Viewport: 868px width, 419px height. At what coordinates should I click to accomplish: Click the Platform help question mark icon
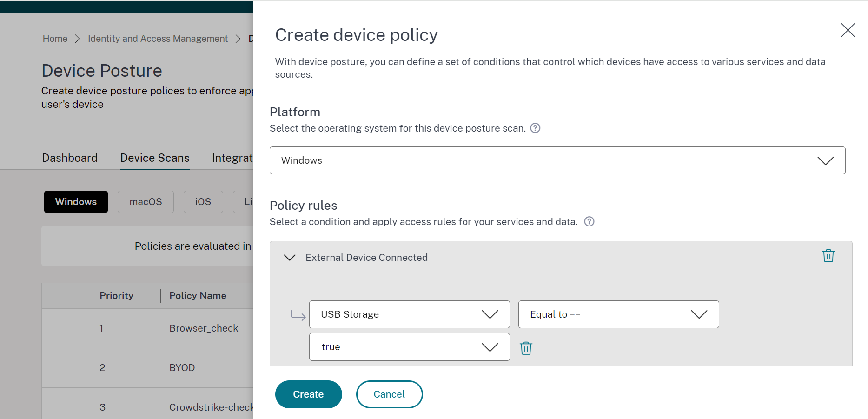pos(535,128)
